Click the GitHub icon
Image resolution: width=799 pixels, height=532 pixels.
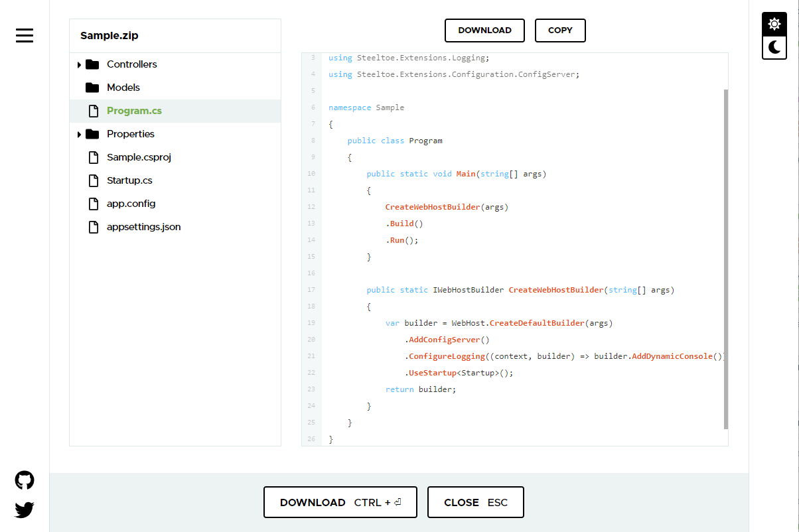24,480
